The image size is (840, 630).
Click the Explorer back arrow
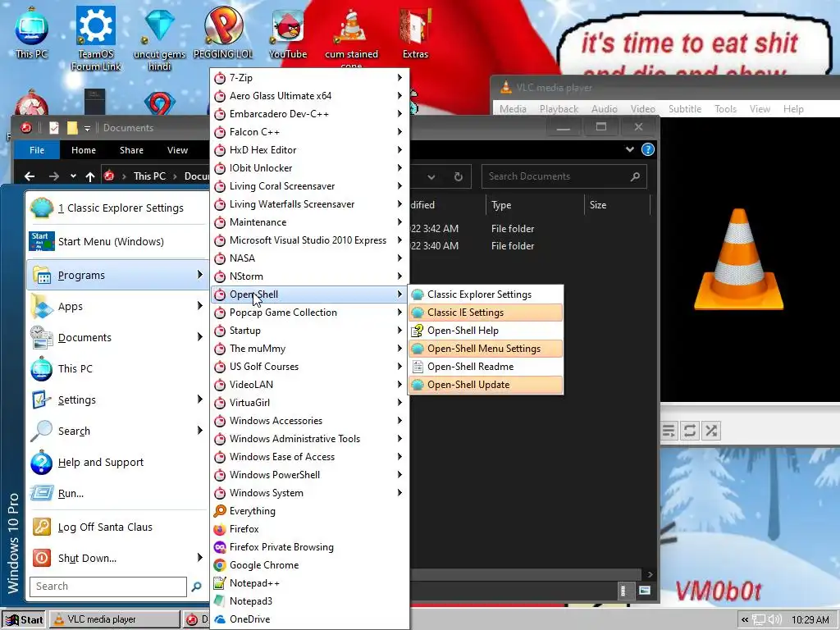point(30,176)
